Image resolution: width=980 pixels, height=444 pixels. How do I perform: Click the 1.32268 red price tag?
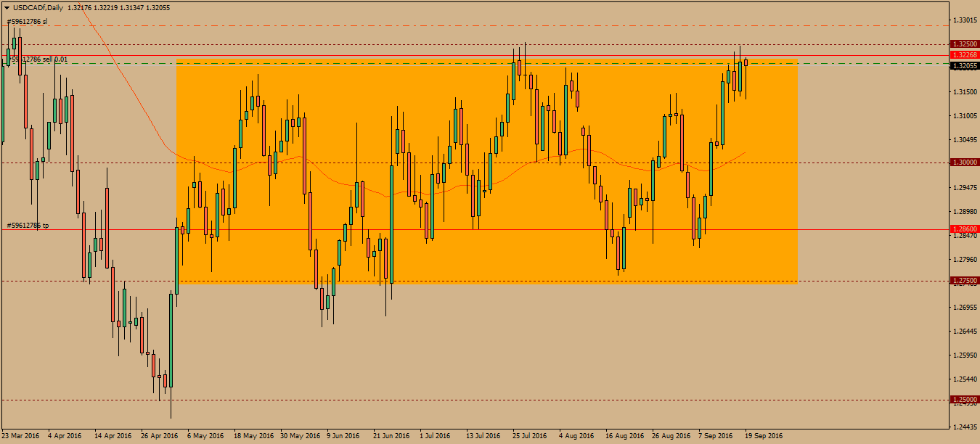click(x=965, y=54)
